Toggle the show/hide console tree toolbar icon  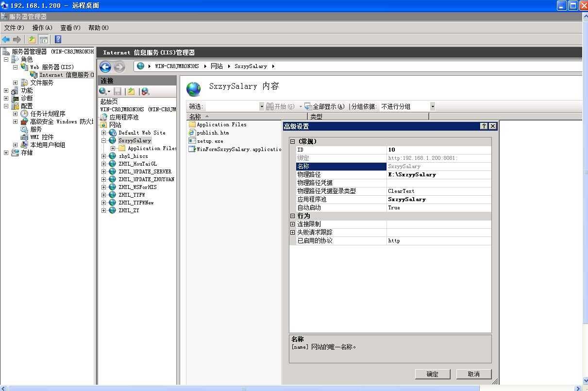tap(44, 39)
